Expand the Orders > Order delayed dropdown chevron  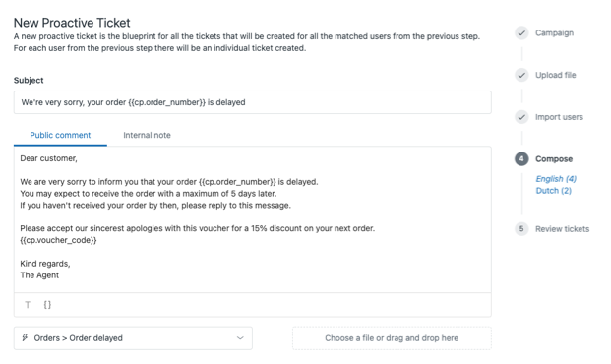[240, 337]
